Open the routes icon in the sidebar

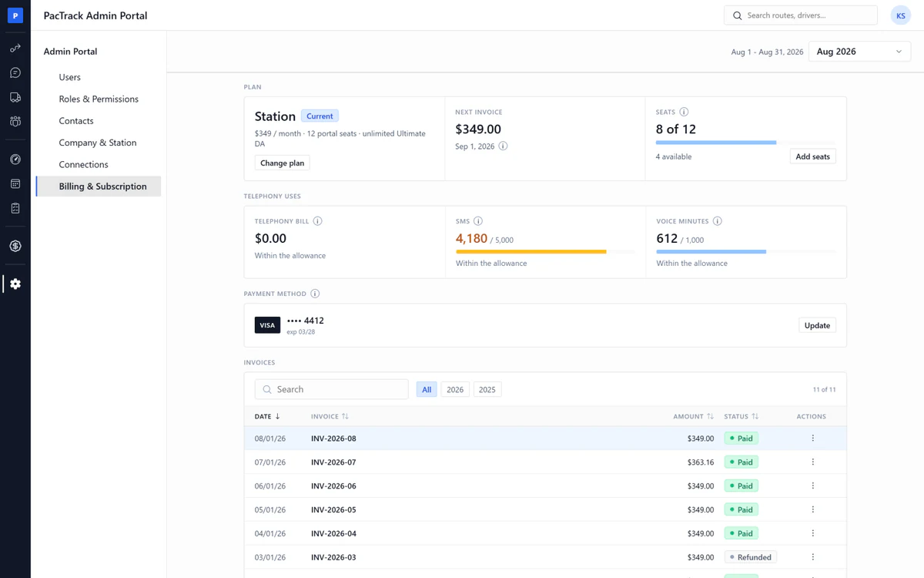(x=15, y=48)
